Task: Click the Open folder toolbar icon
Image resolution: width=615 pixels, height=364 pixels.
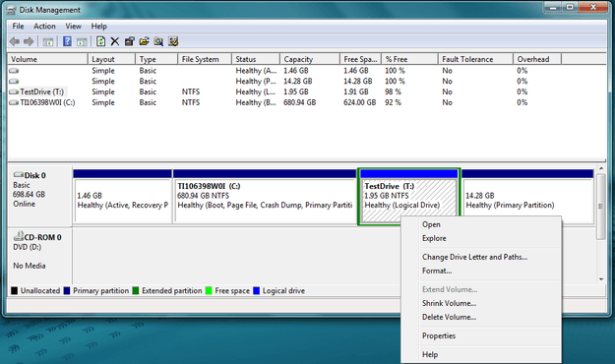Action: point(144,41)
